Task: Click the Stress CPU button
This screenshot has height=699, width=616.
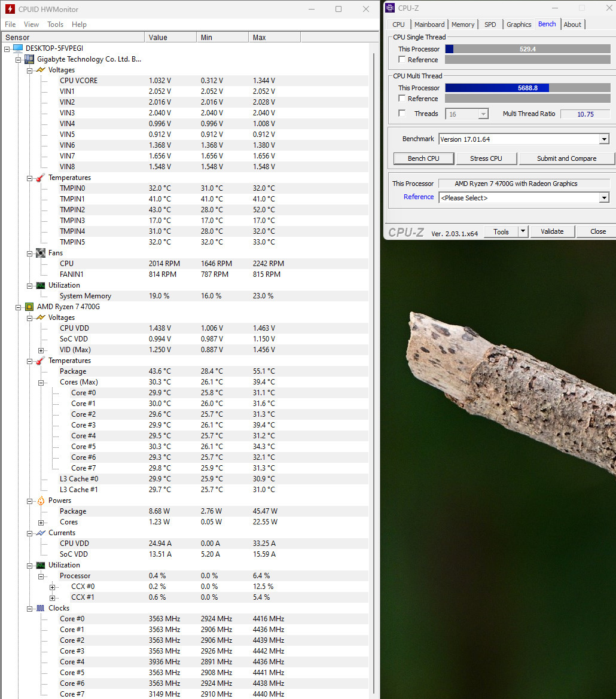Action: coord(486,158)
